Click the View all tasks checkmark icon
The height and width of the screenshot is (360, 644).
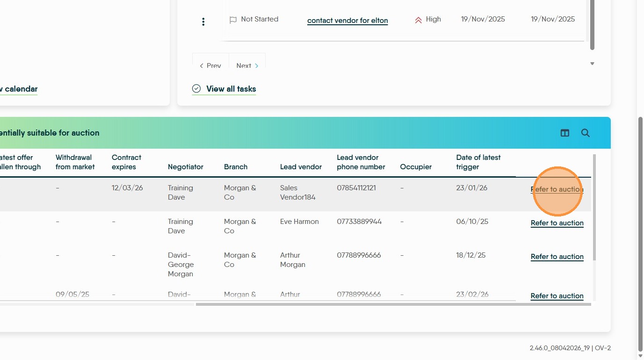coord(196,89)
